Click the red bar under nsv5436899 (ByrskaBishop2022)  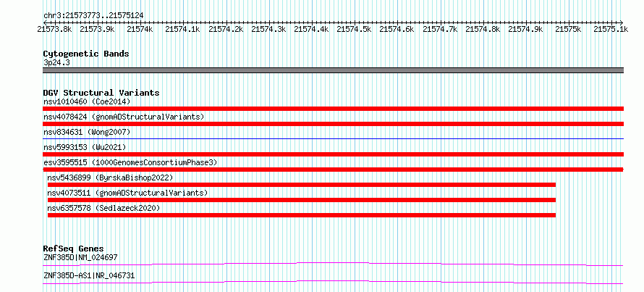click(x=302, y=185)
